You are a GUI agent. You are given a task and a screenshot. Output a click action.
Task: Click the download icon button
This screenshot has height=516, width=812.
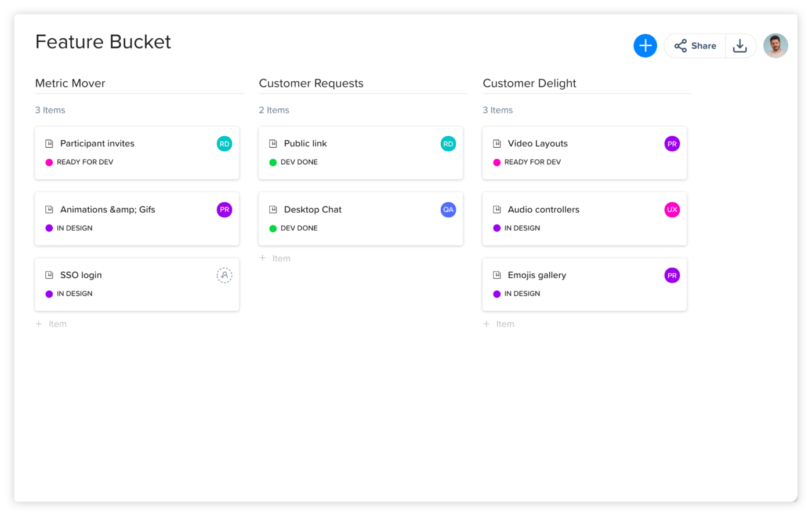739,46
